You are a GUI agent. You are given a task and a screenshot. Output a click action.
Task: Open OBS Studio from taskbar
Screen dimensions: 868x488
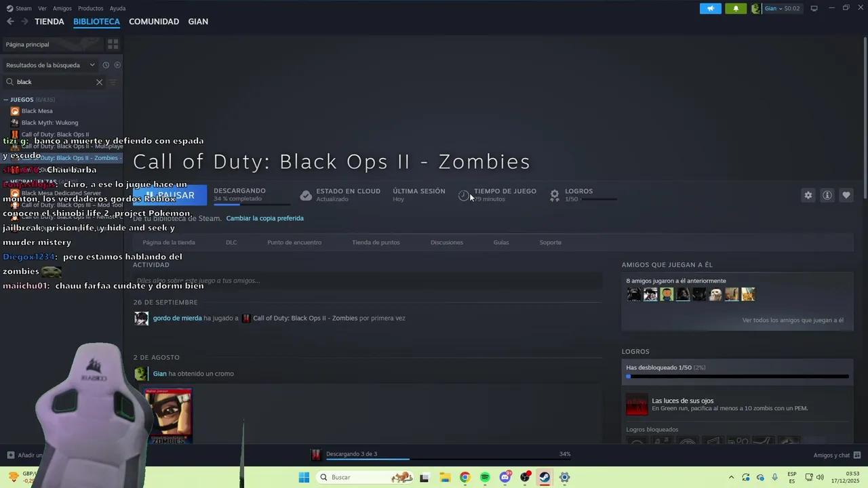click(x=526, y=477)
